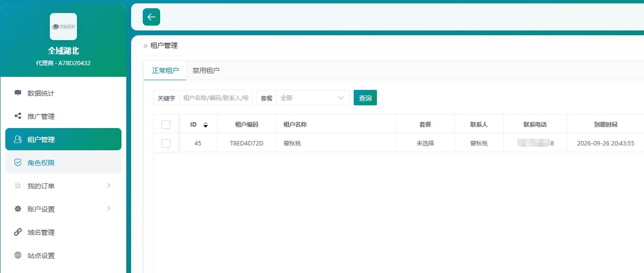644x273 pixels.
Task: Click the 未选择 package cell
Action: [x=425, y=144]
